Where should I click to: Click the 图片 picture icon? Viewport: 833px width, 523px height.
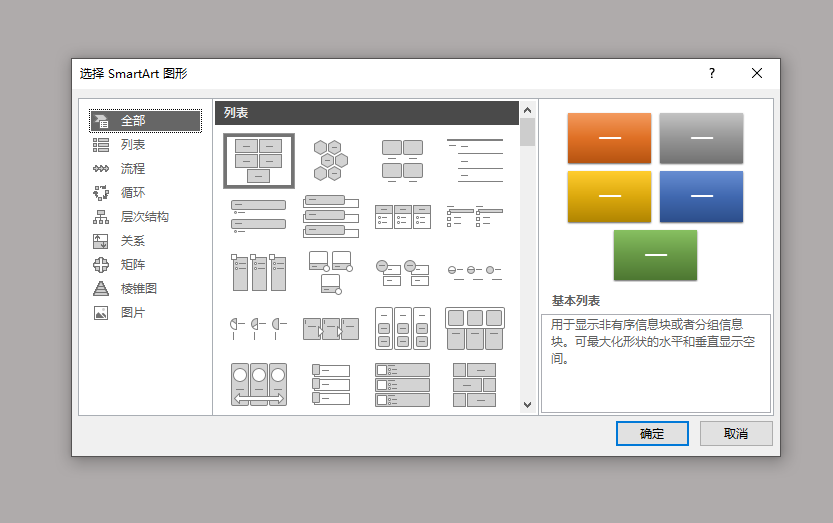(x=101, y=313)
